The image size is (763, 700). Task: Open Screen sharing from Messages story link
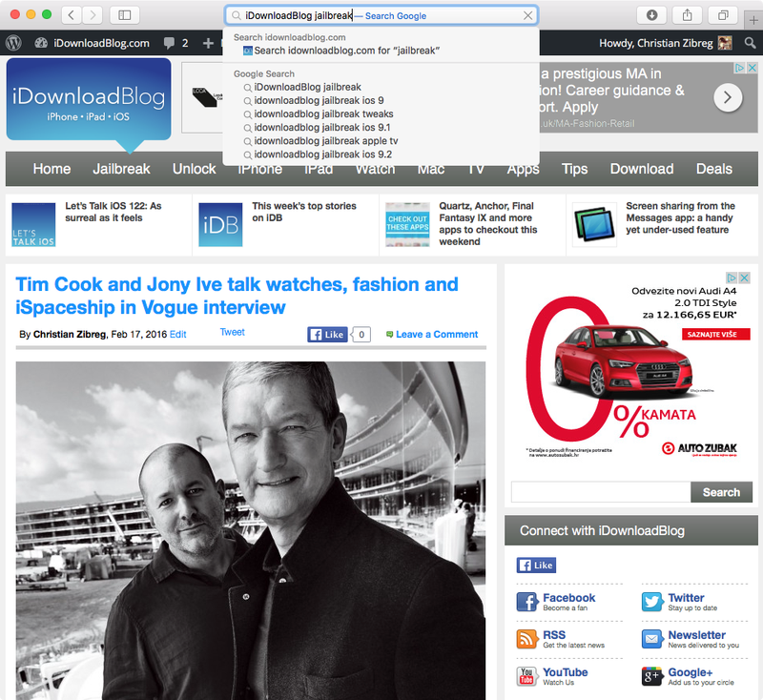click(680, 217)
